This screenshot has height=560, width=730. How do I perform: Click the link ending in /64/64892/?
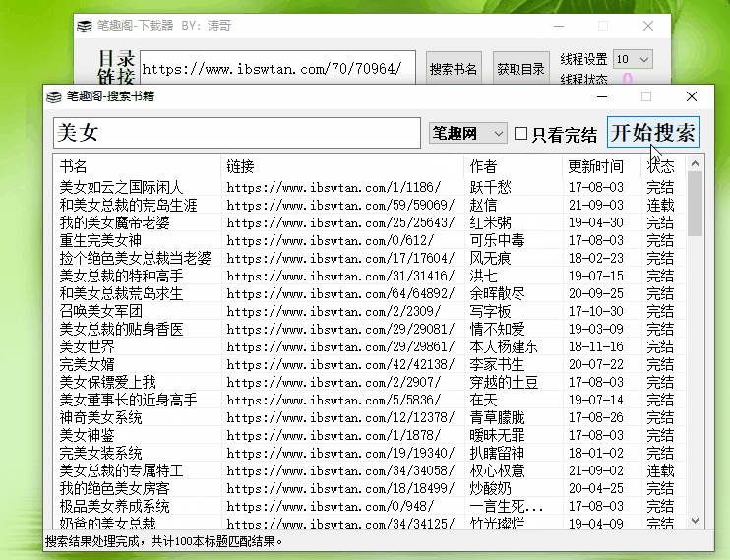click(340, 294)
